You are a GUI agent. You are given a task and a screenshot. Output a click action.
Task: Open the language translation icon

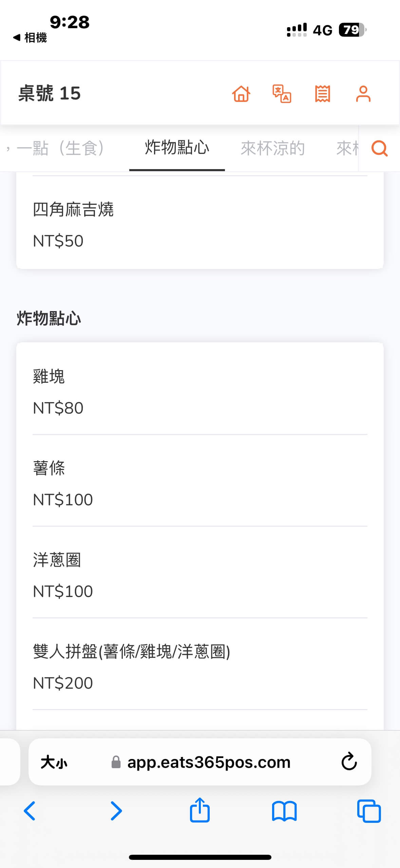click(x=282, y=94)
